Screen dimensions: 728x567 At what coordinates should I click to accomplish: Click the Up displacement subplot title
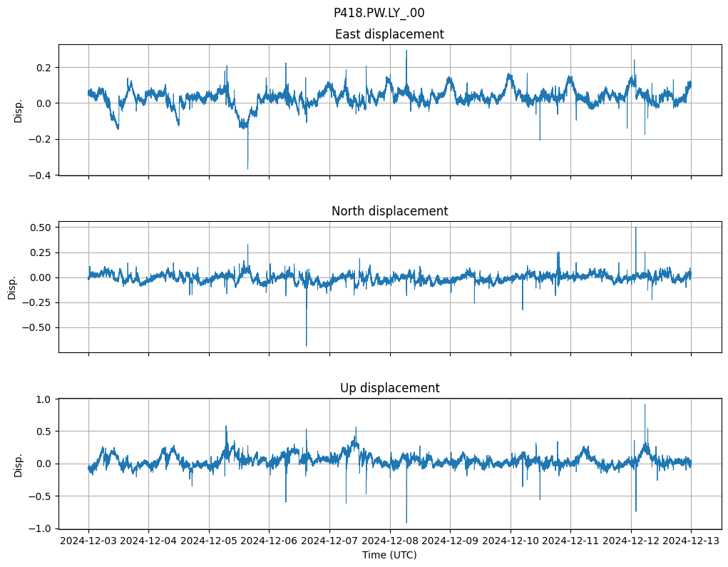[389, 388]
